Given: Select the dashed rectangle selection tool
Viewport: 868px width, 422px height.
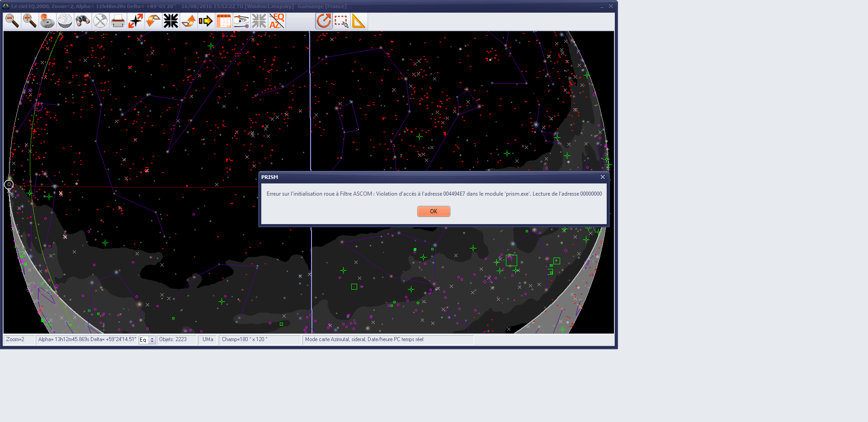Looking at the screenshot, I should pos(341,21).
